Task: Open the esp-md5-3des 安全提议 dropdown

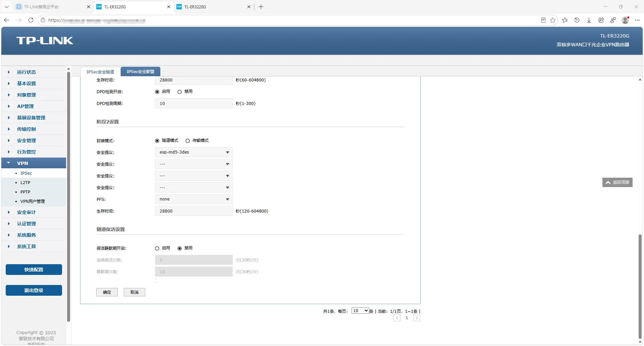Action: point(194,152)
